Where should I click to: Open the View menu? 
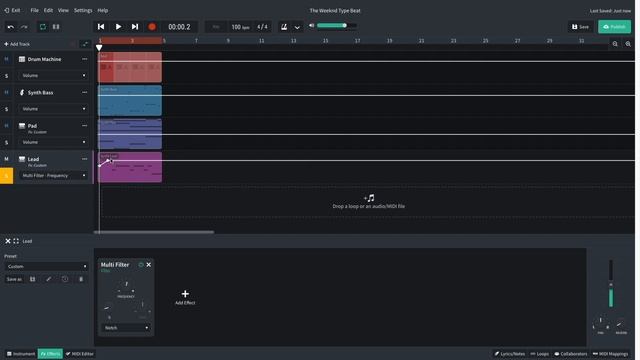[63, 10]
